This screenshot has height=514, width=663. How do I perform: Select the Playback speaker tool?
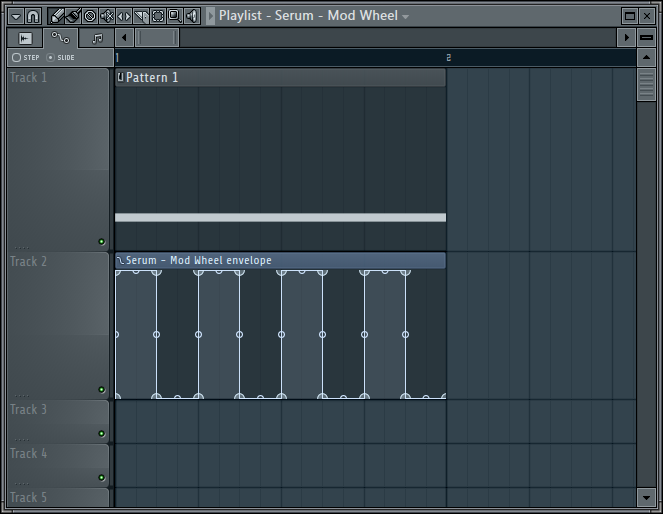(192, 16)
